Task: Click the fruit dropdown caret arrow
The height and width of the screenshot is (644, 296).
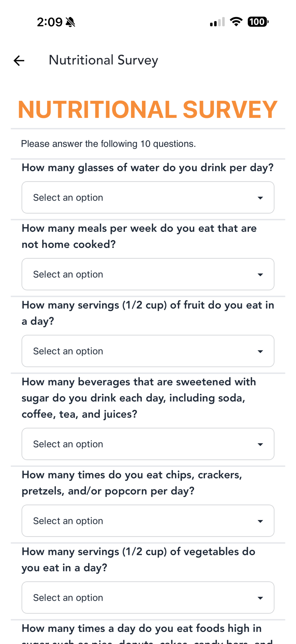Action: coord(260,351)
